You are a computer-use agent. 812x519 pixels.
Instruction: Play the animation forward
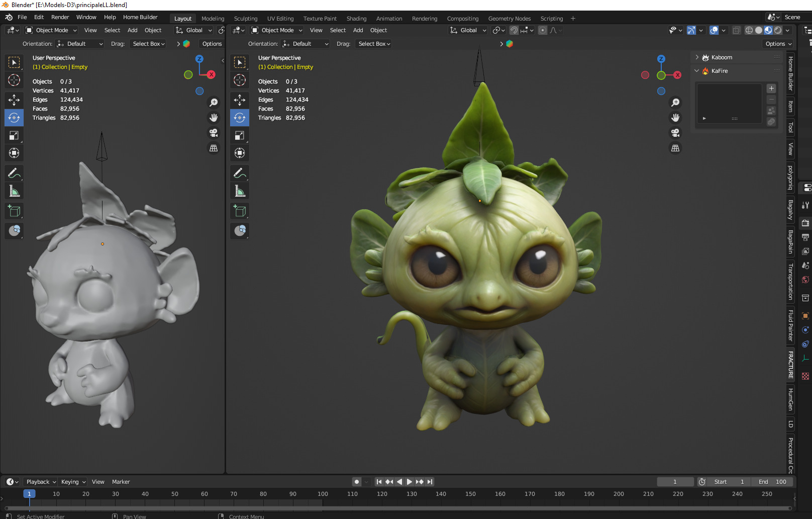pyautogui.click(x=410, y=482)
